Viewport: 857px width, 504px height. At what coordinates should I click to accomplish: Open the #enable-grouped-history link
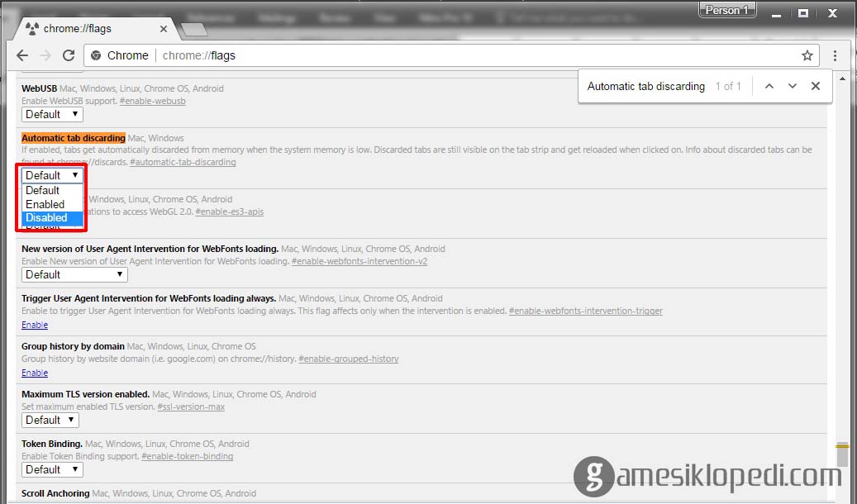(349, 359)
